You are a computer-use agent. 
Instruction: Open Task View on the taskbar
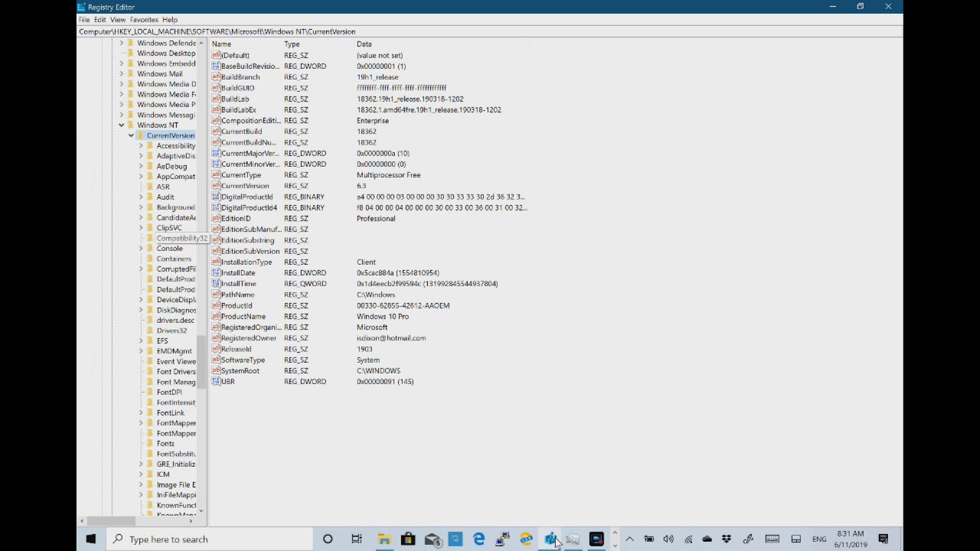tap(357, 540)
